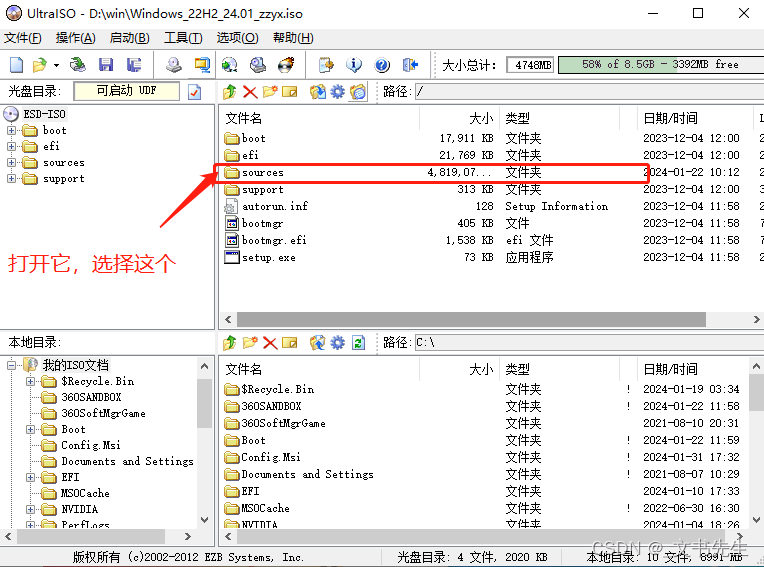Click the Mount to virtual drive icon
This screenshot has width=764, height=567.
pos(258,64)
